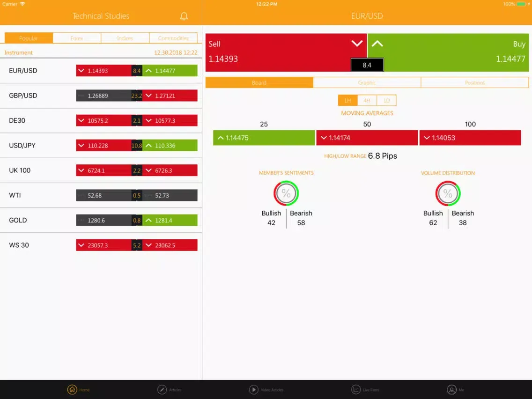
Task: Click Volume Distribution percent gauge
Action: coord(448,193)
